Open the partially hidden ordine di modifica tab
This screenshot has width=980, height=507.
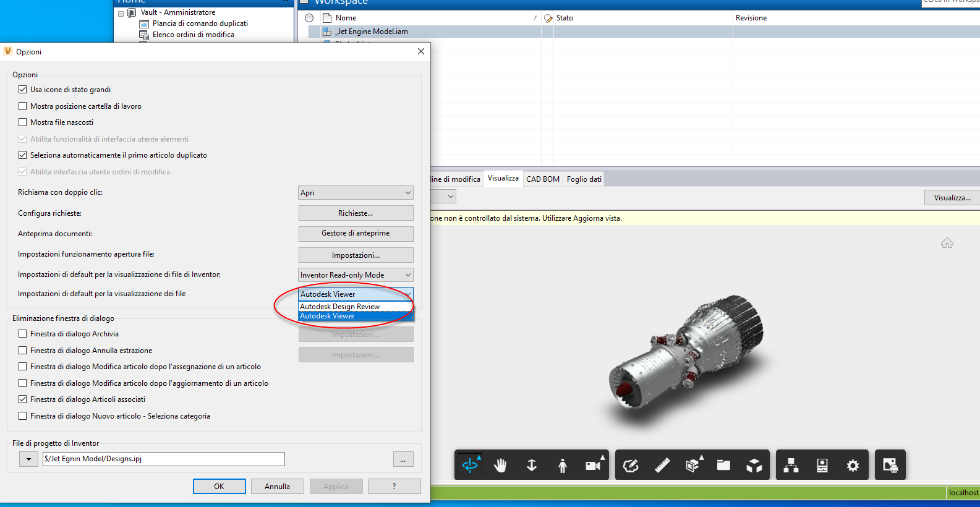[456, 179]
